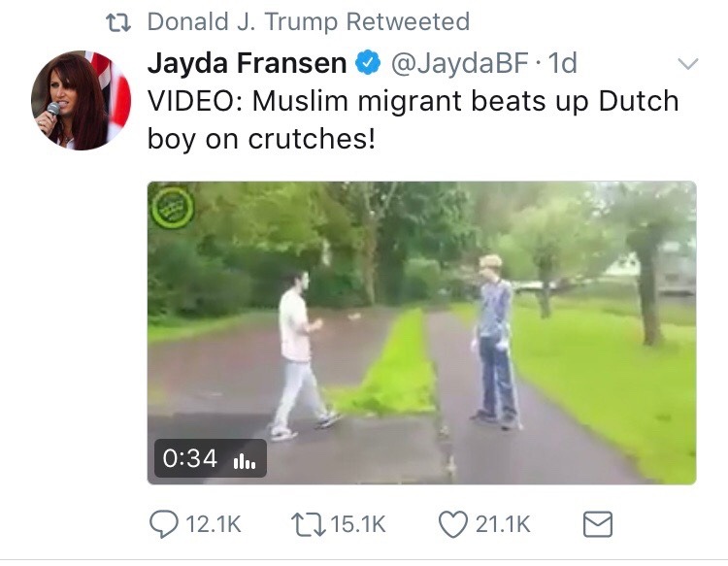Click the 21.1K likes count
This screenshot has height=566, width=728.
pos(503,524)
